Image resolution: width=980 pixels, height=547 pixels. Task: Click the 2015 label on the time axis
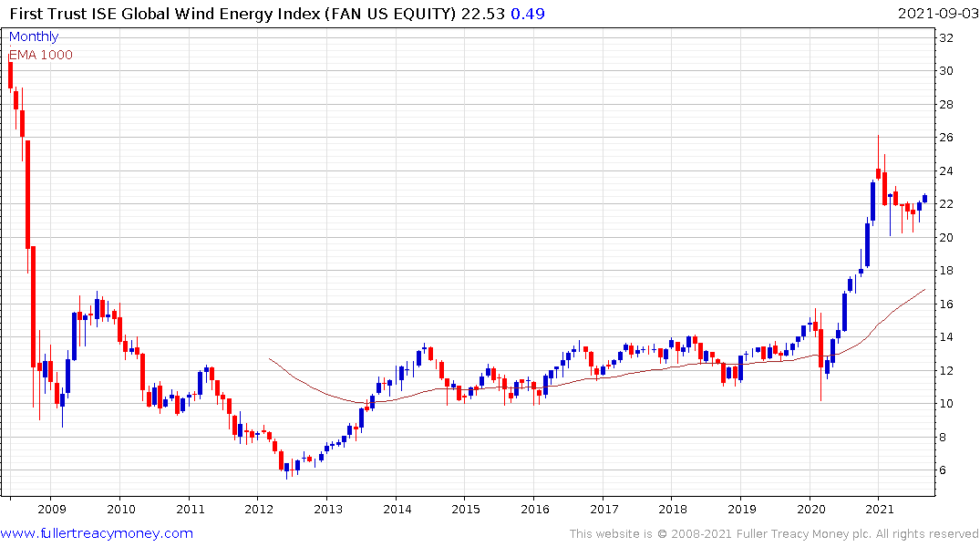click(x=466, y=509)
